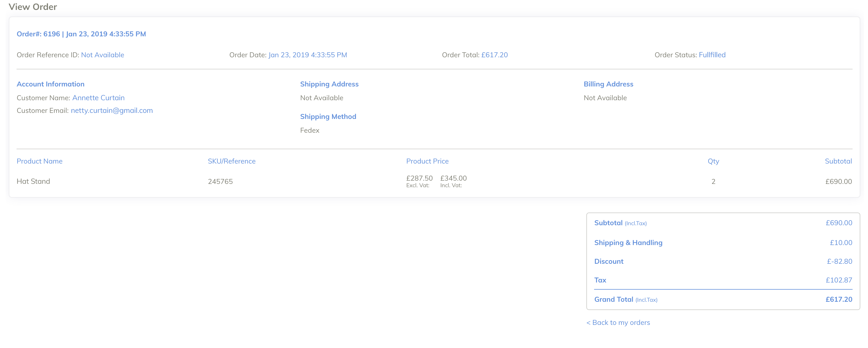The image size is (868, 348).
Task: Click the Subtotal column header
Action: pyautogui.click(x=838, y=161)
